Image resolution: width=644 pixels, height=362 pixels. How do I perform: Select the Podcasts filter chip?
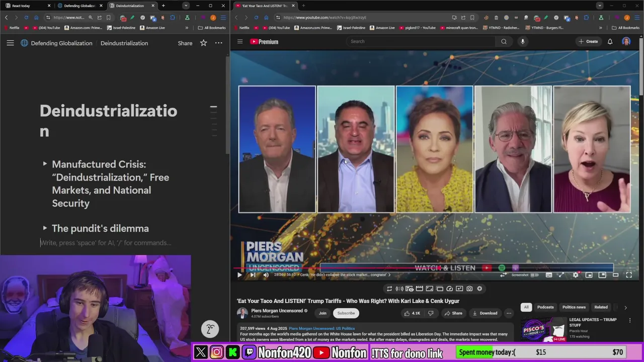click(x=545, y=307)
